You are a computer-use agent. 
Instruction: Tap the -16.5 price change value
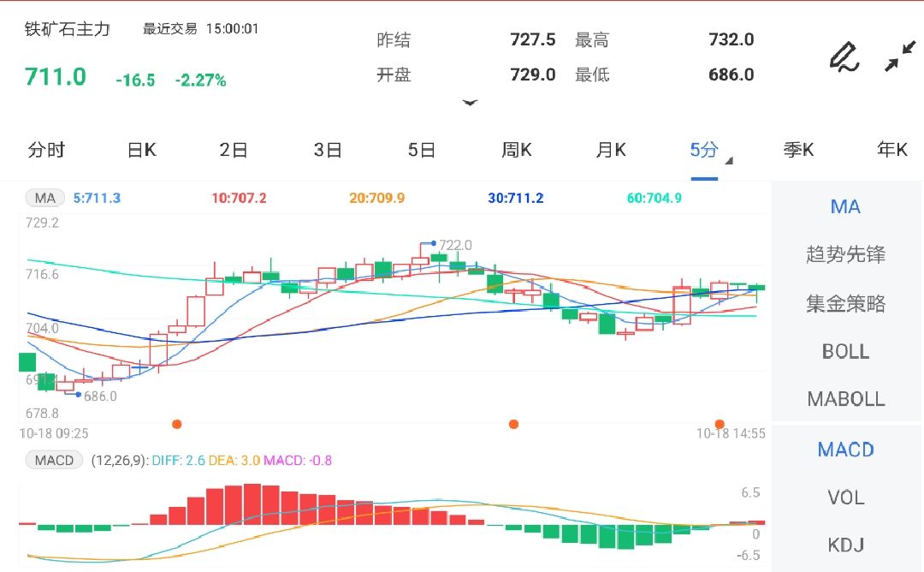[135, 80]
